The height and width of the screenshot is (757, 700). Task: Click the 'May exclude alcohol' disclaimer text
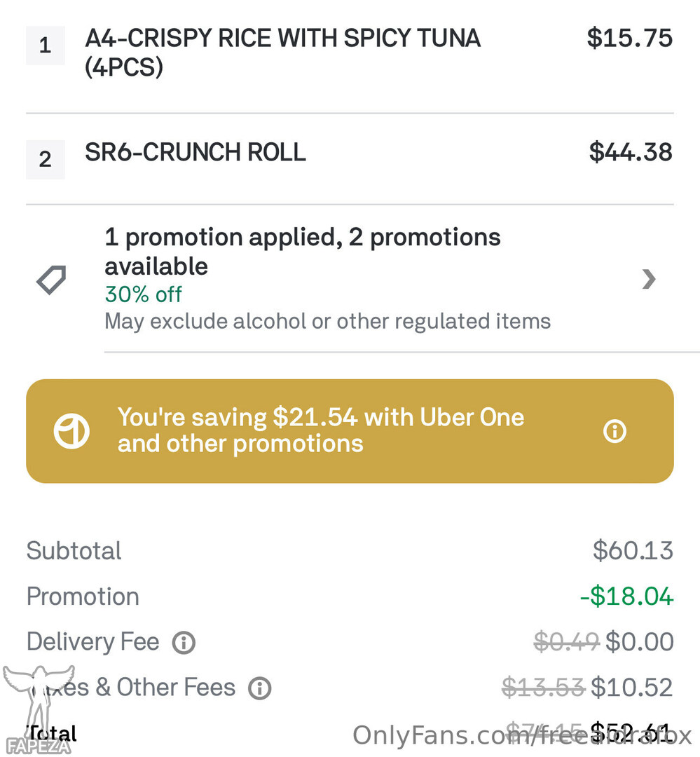click(x=327, y=322)
